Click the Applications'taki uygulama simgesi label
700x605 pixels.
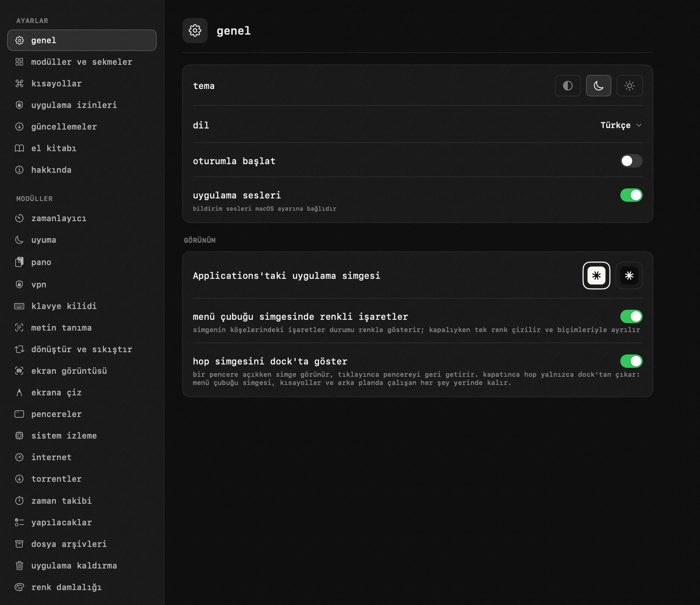pyautogui.click(x=287, y=276)
